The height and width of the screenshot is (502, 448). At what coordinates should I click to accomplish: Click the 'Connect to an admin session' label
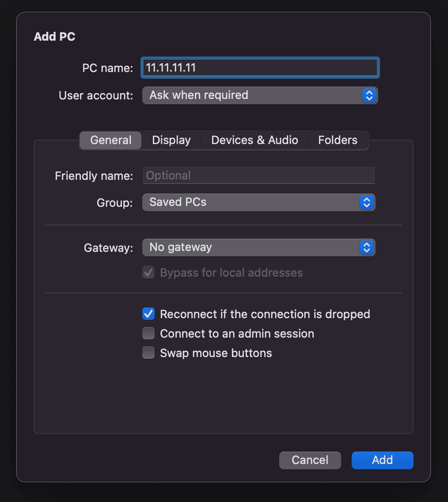pyautogui.click(x=237, y=334)
